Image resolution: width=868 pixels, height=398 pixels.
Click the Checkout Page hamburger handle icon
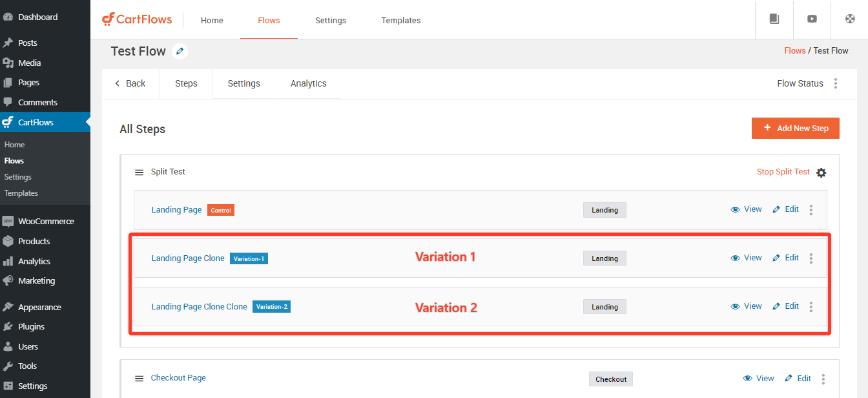point(138,379)
